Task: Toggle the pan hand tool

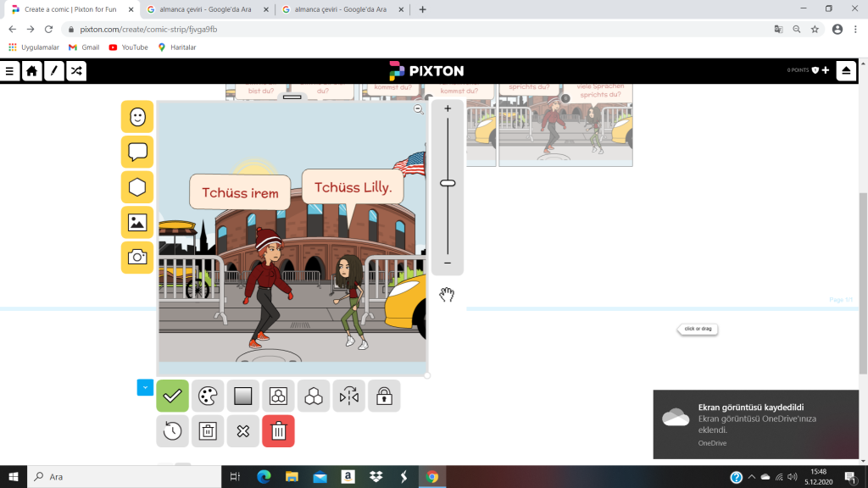Action: pos(447,295)
